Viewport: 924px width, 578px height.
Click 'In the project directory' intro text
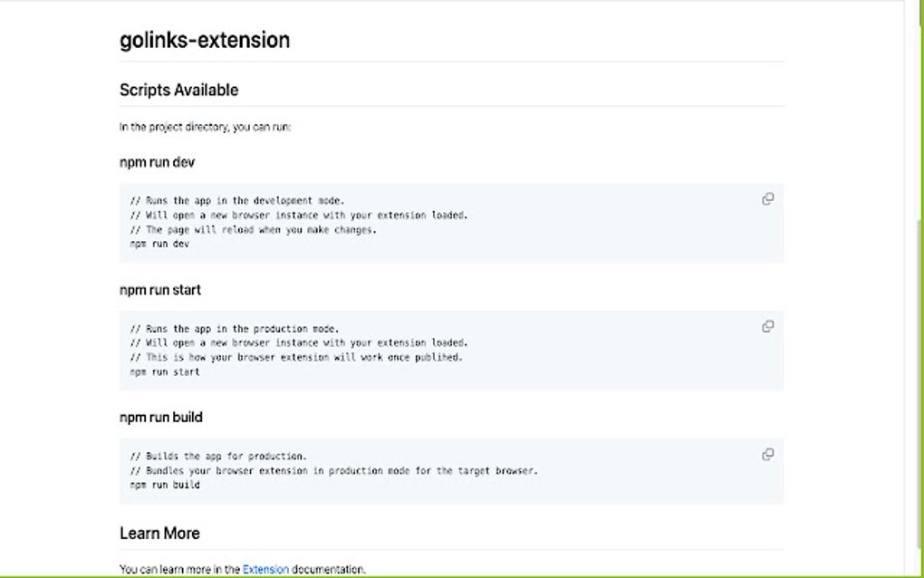click(x=205, y=128)
